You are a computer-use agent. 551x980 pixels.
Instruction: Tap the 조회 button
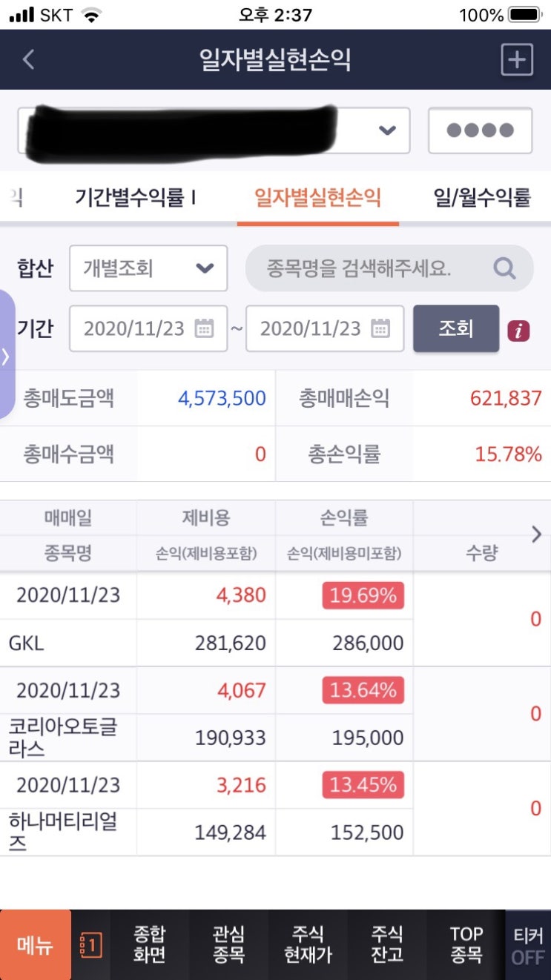coord(456,328)
